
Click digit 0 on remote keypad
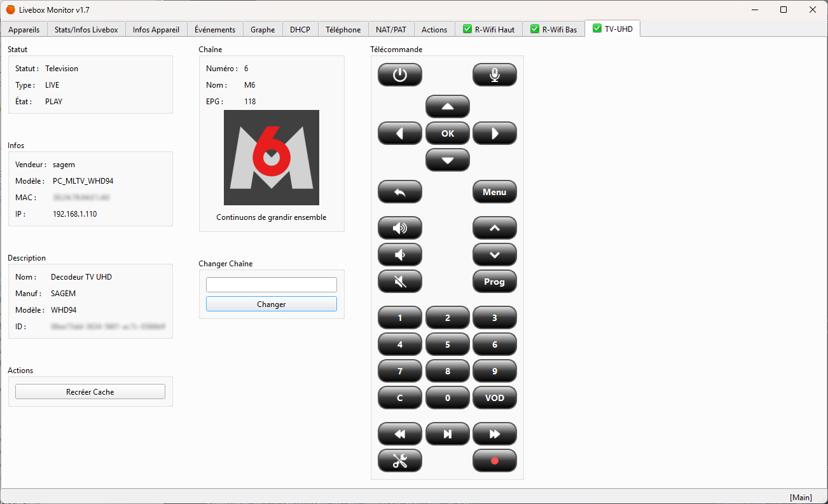coord(448,398)
